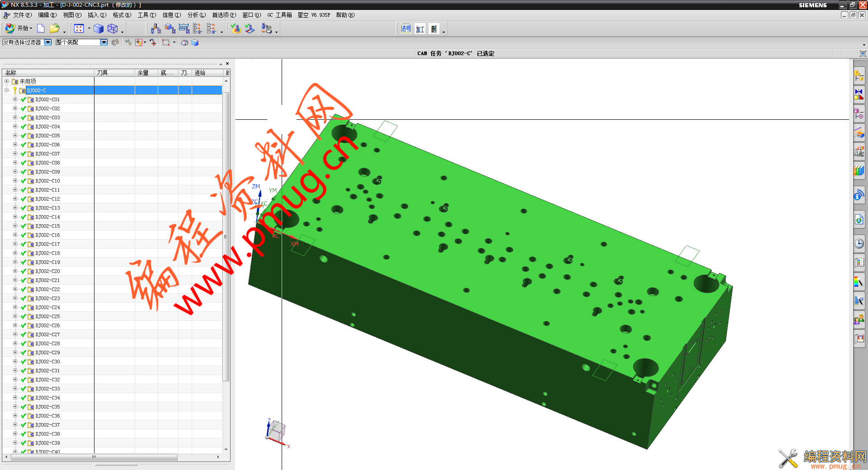Open the books library sidebar tab
This screenshot has width=868, height=470.
coord(859,171)
